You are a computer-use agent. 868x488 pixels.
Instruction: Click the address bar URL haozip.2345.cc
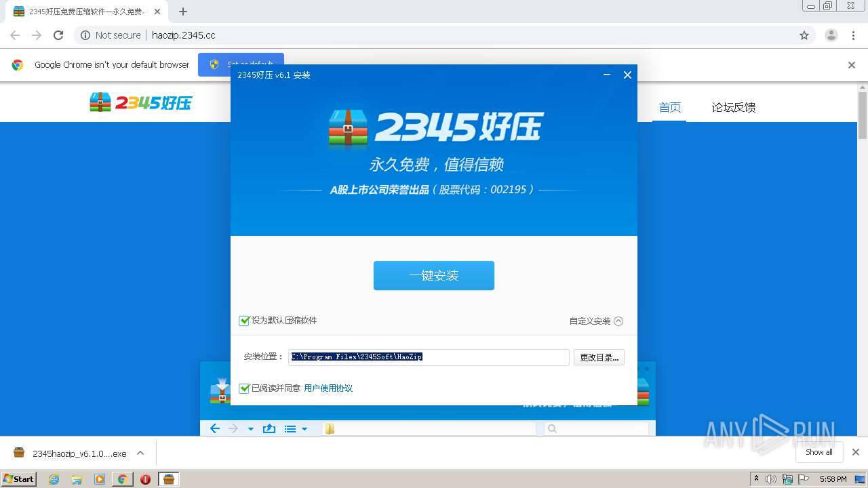pyautogui.click(x=183, y=35)
